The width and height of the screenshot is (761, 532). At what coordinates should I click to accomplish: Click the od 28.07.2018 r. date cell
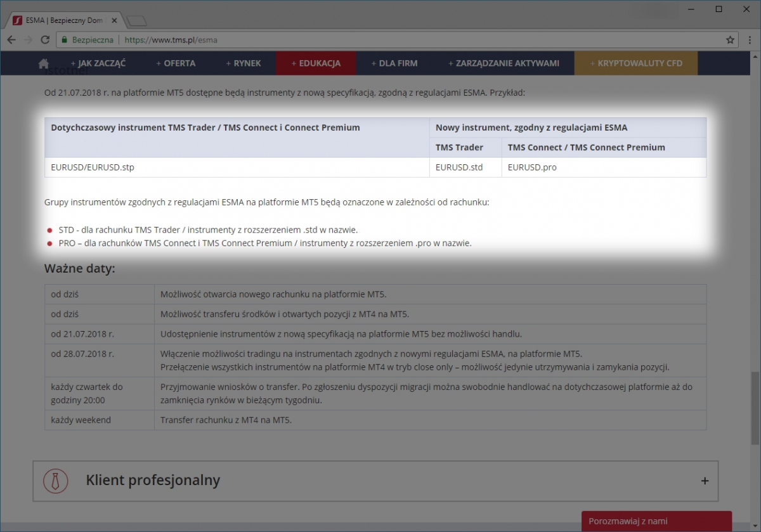pos(100,361)
